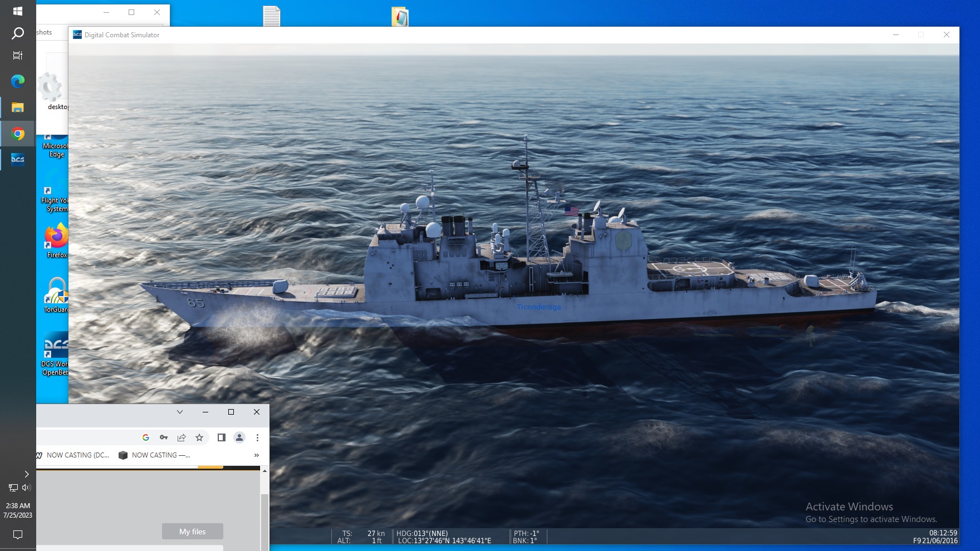Open the Chrome profile avatar menu

click(239, 437)
